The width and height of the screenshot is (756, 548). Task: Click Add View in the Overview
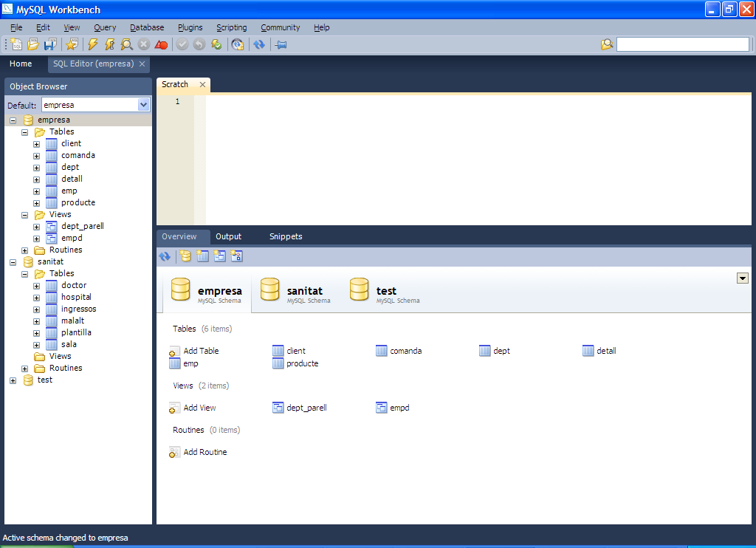pos(199,408)
